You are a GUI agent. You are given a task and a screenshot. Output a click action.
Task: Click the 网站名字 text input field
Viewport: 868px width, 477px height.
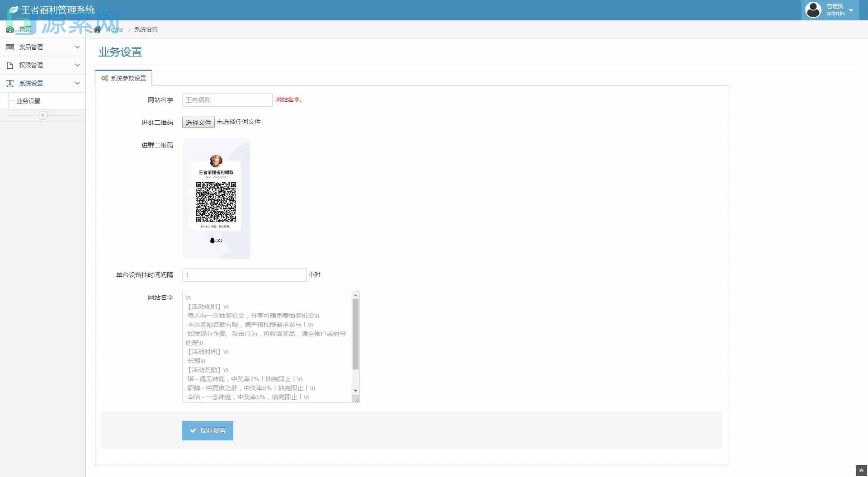point(227,100)
